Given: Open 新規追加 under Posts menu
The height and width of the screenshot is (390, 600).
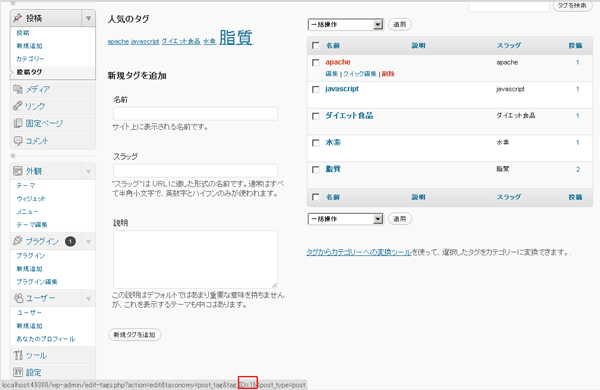Looking at the screenshot, I should point(29,46).
